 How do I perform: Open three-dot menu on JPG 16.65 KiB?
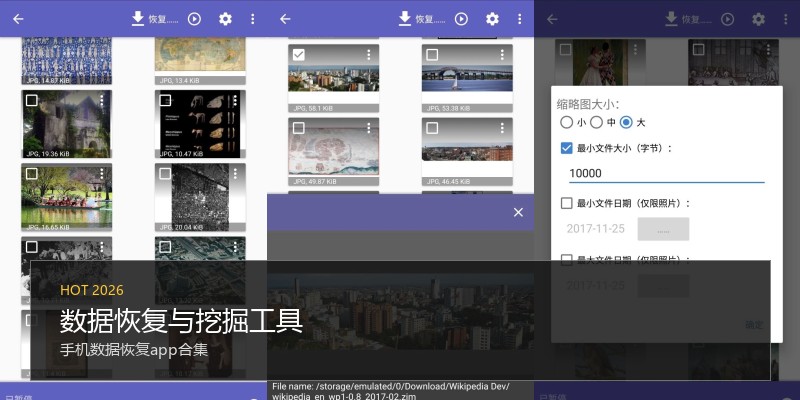[102, 173]
